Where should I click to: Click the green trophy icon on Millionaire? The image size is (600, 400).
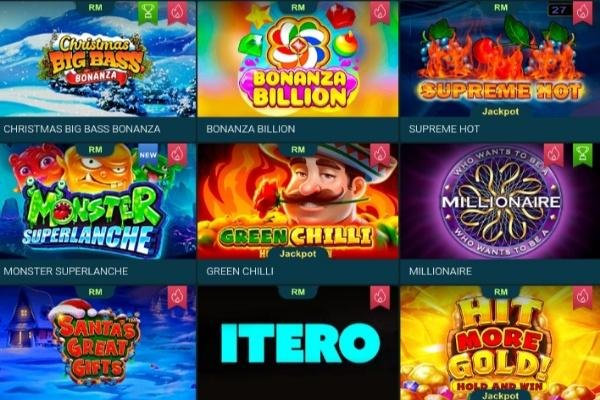click(582, 155)
